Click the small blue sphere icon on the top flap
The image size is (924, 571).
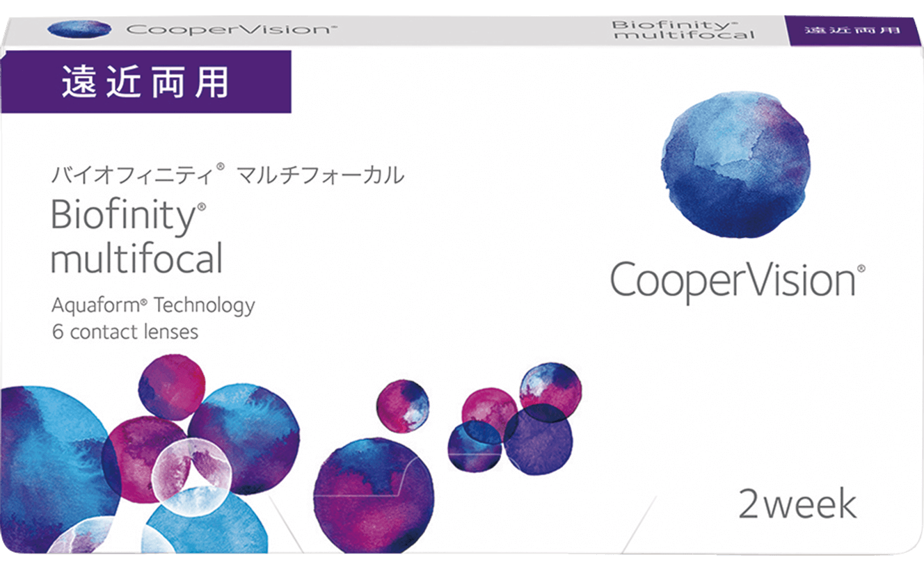coord(79,29)
